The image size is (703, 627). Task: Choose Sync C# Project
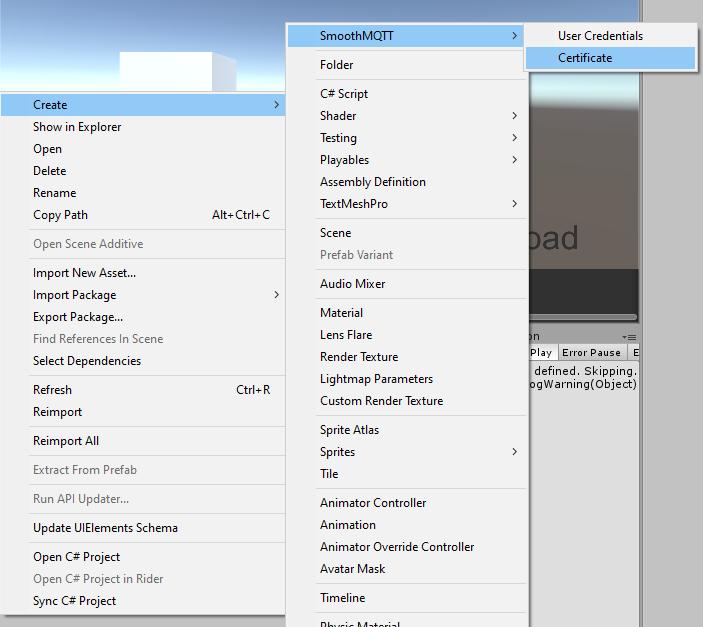[143, 601]
